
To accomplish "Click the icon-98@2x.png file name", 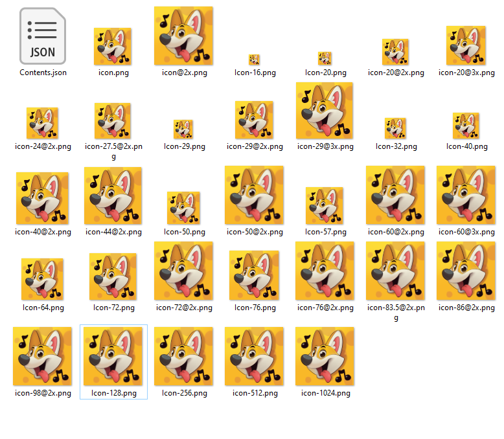I will click(x=43, y=394).
